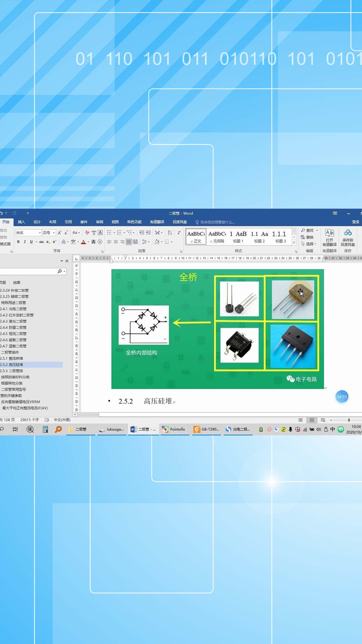Click the sign-in button in title bar
Screen dimensions: 362x644
[356, 222]
